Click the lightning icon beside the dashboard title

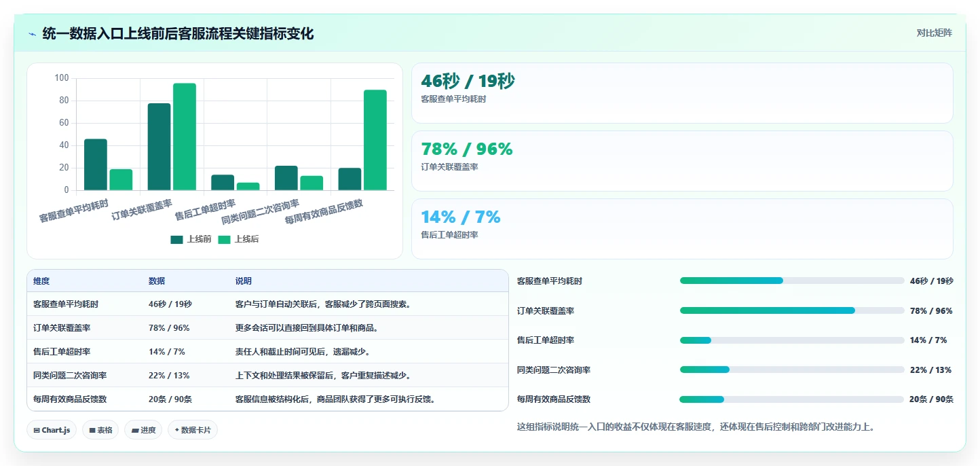tap(33, 34)
